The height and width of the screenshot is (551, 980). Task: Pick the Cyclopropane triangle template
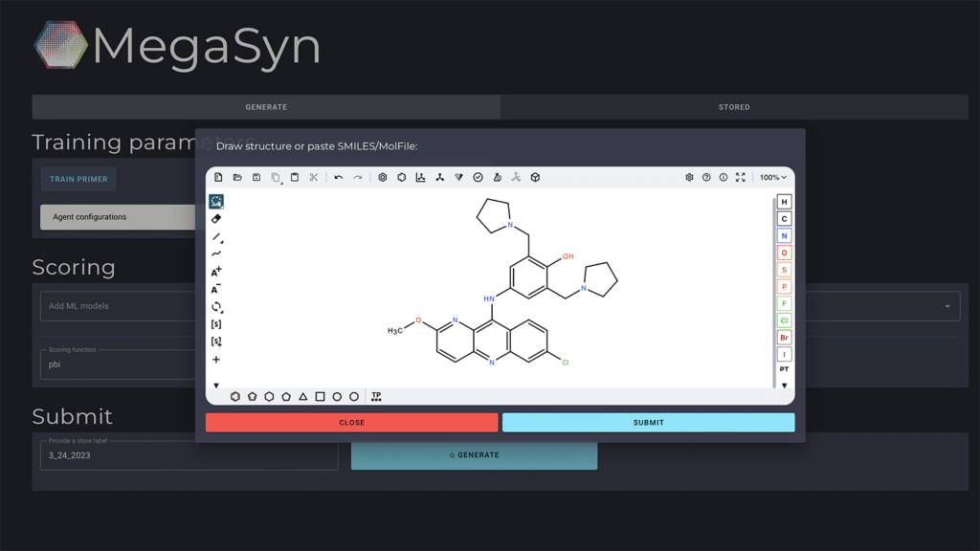[x=303, y=397]
